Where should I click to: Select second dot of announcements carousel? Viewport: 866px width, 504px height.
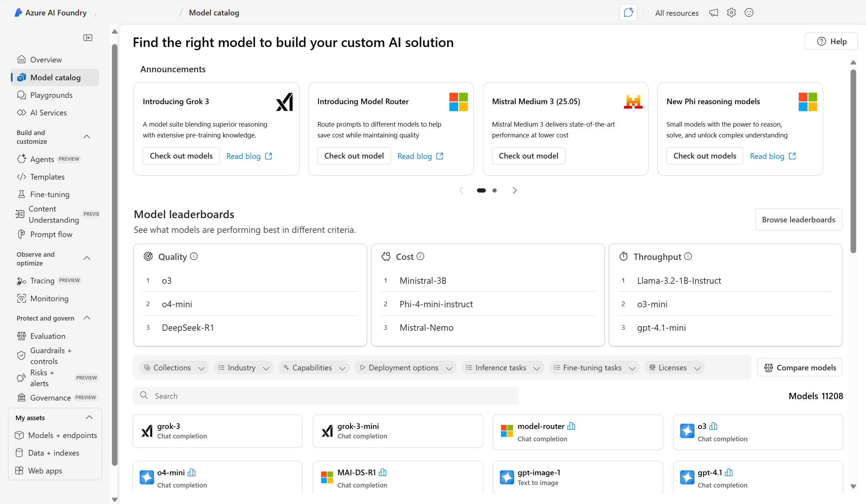[495, 190]
